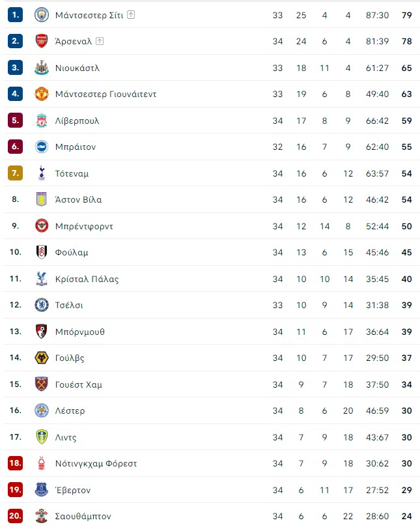Viewport: 420px width, 529px height.
Task: Open the Μάντσεστερ Γιουνάιτεντ team link
Action: [x=105, y=94]
